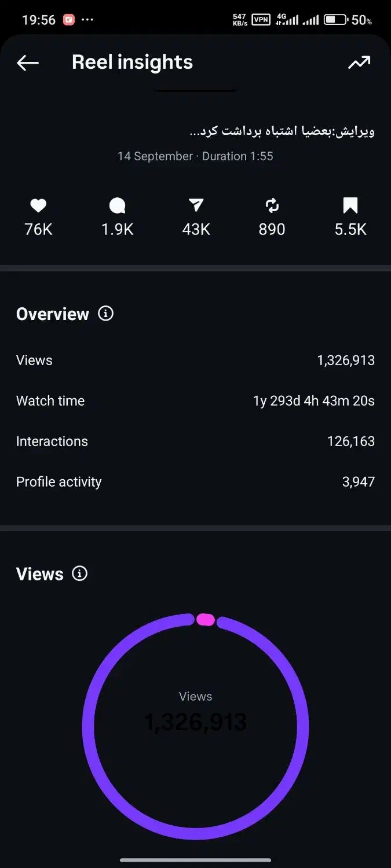
Task: Tap the purple segment of the views ring
Action: (x=88, y=727)
